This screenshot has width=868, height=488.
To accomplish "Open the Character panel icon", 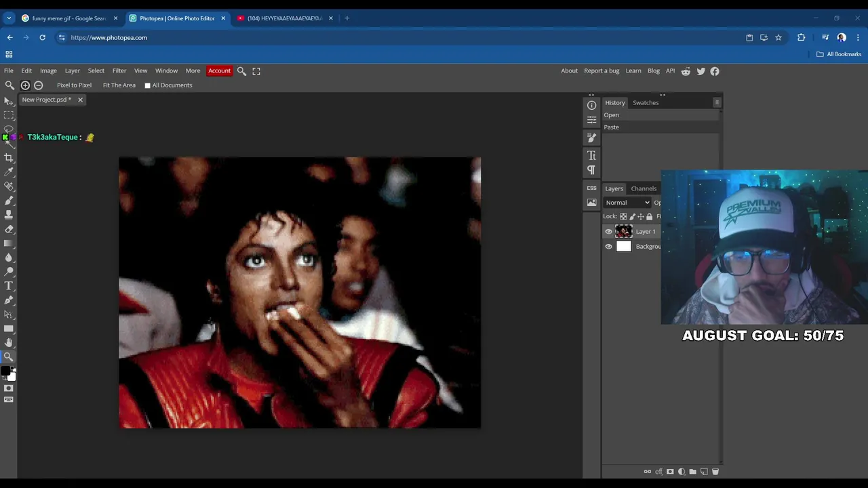I will tap(591, 156).
